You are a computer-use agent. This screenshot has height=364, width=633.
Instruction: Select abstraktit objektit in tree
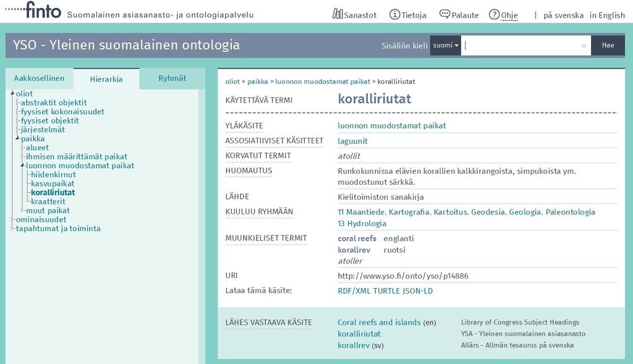pos(54,103)
